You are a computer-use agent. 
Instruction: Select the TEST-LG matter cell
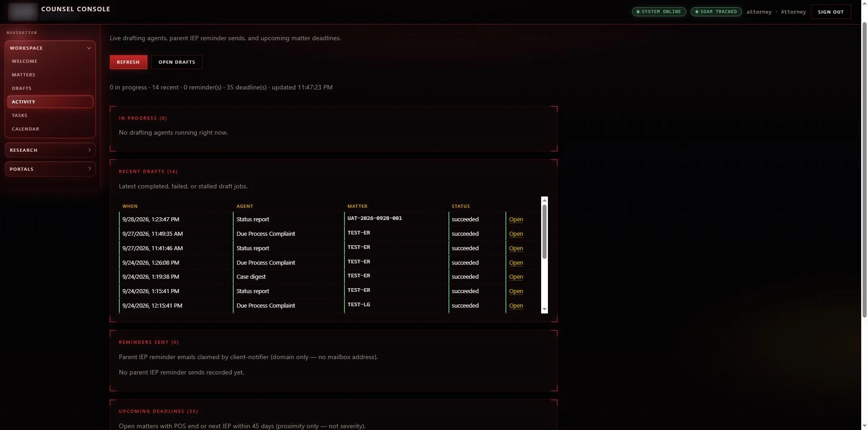point(396,306)
